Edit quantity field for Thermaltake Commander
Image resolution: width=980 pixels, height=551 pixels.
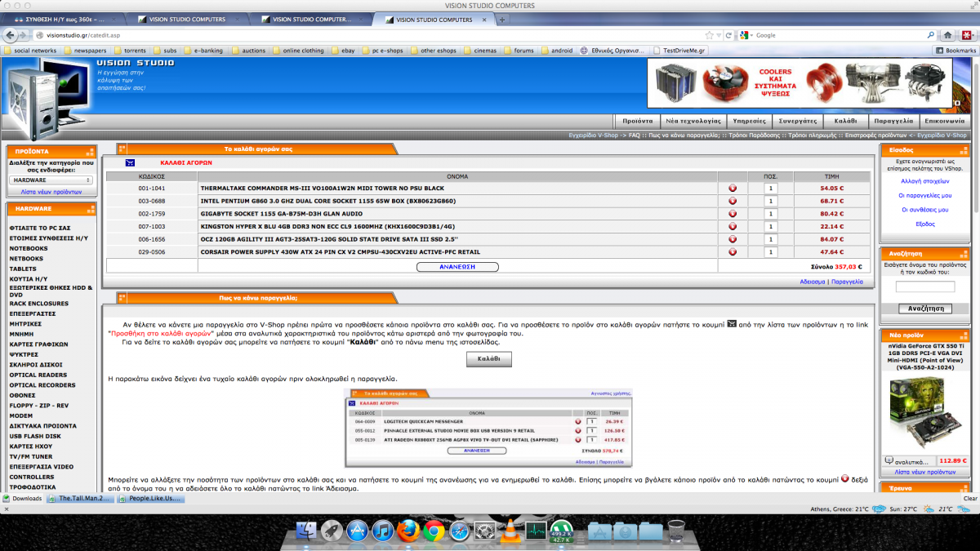(770, 189)
